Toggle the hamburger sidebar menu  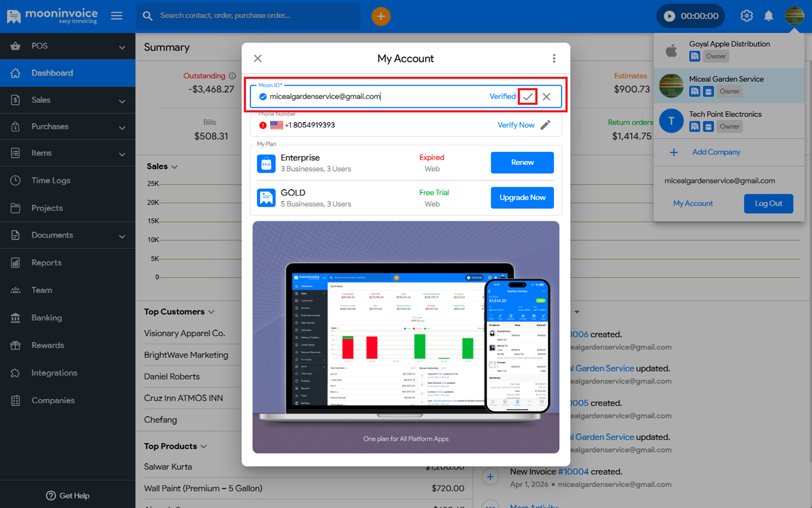click(x=117, y=16)
